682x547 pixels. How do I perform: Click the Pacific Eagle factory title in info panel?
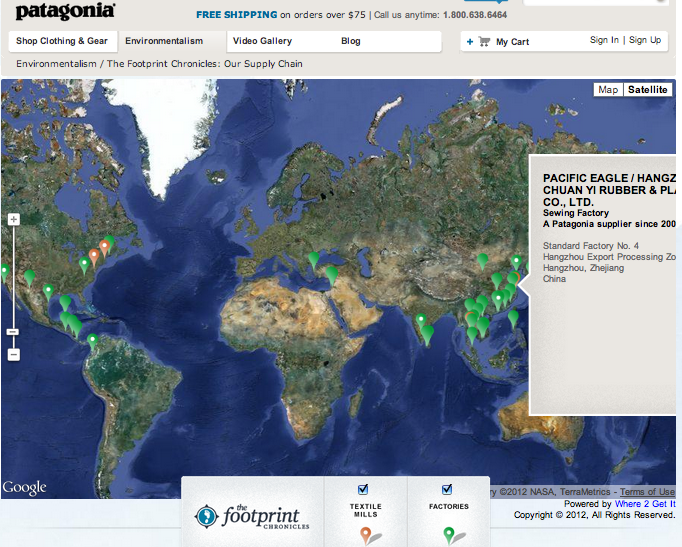click(609, 190)
